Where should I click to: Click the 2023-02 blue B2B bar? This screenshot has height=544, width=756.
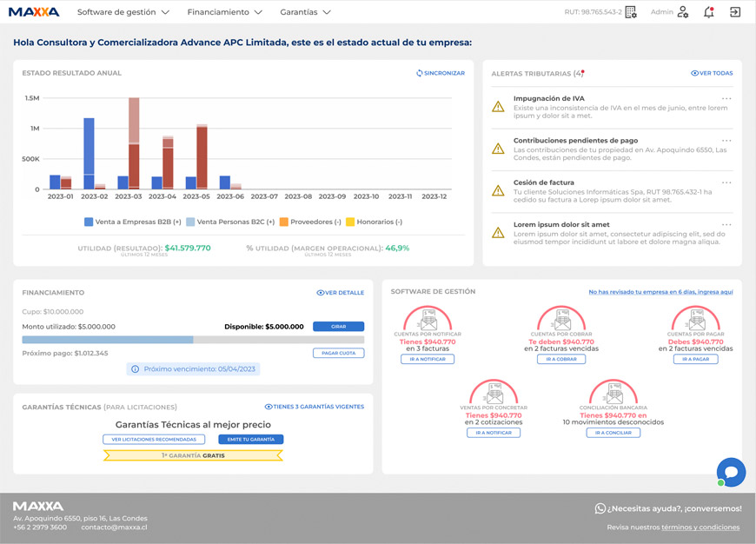point(89,153)
